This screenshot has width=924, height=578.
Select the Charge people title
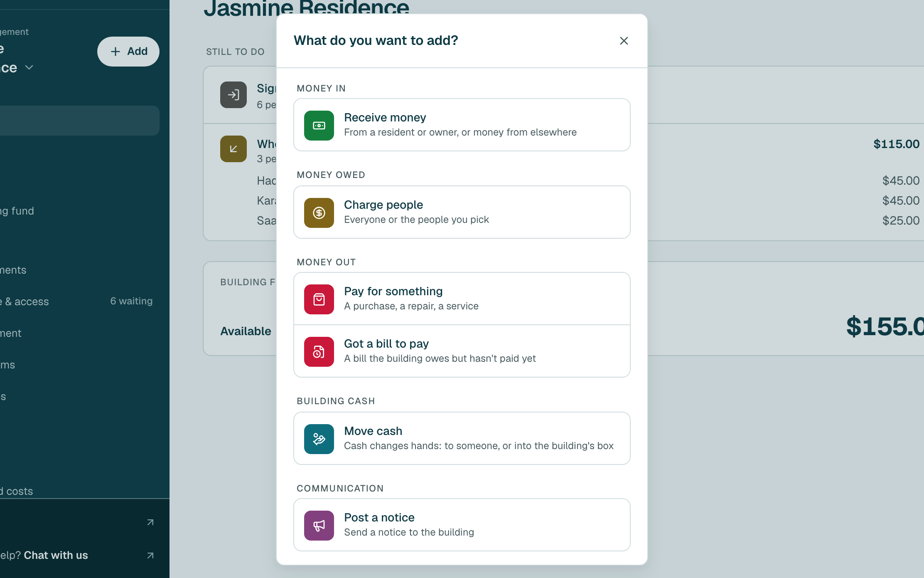[x=383, y=205]
